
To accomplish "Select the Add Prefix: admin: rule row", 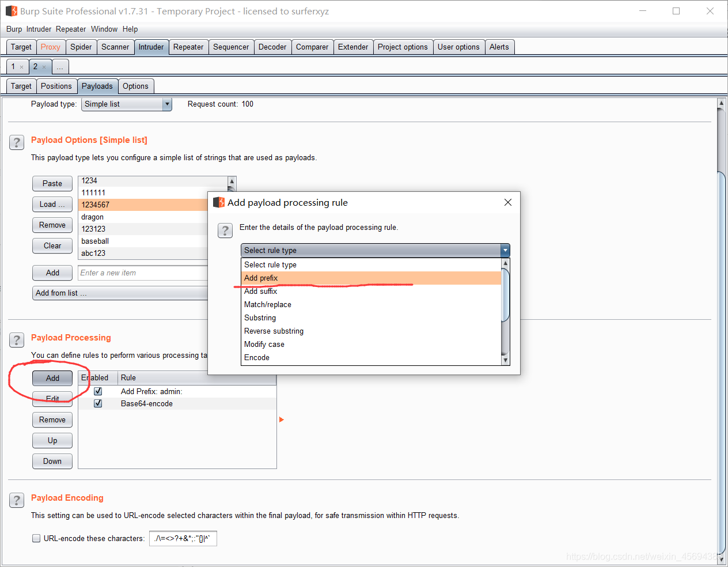I will [x=177, y=391].
